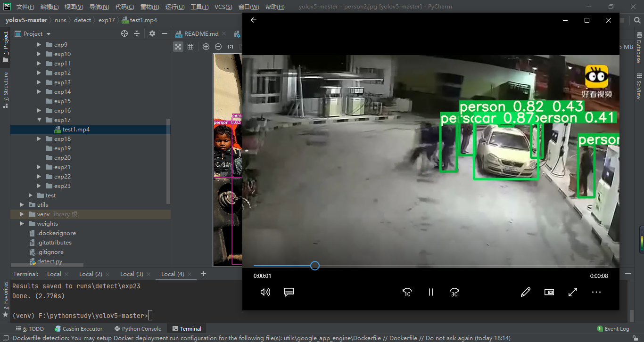Skip back 10 seconds in video

click(x=407, y=292)
